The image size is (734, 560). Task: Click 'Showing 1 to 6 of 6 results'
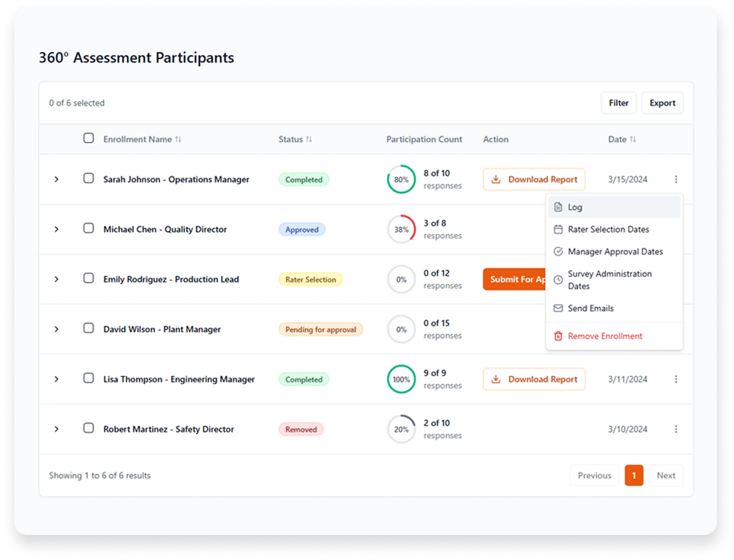[x=100, y=475]
